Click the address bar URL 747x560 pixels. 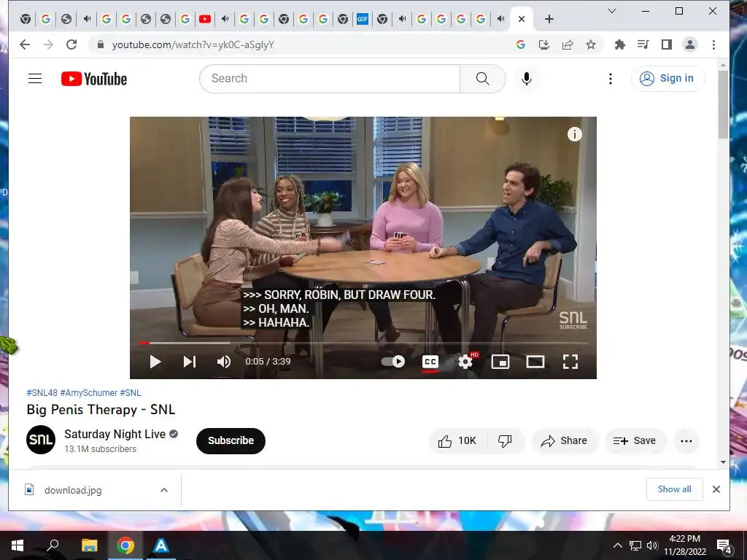coord(193,44)
